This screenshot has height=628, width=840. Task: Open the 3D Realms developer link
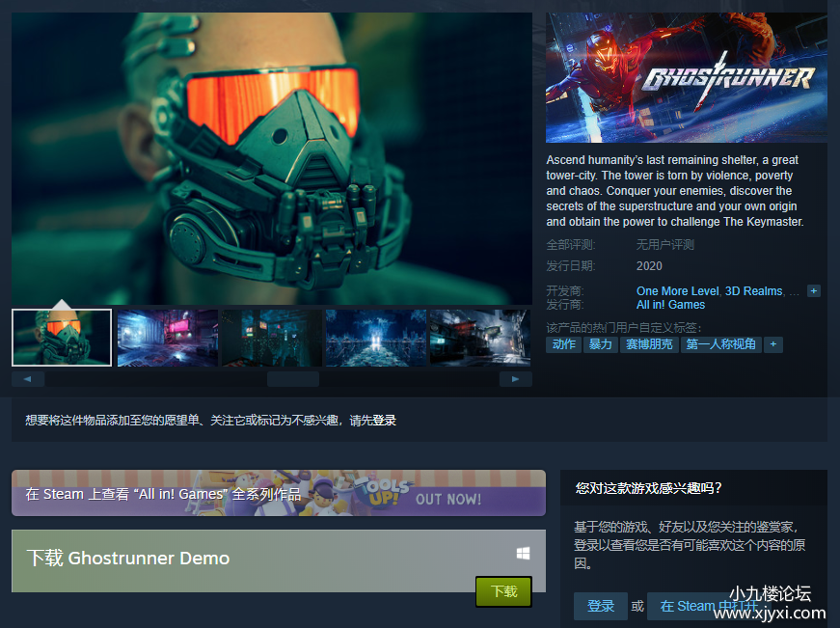click(754, 291)
